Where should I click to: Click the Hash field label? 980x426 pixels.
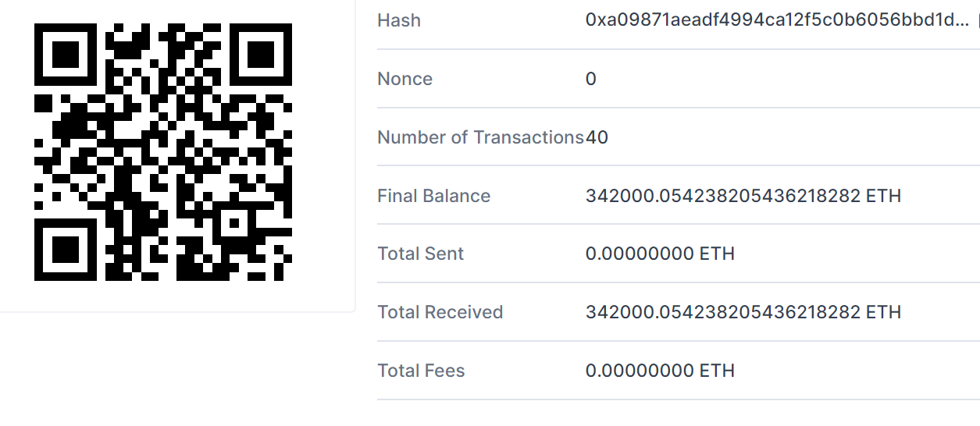399,20
